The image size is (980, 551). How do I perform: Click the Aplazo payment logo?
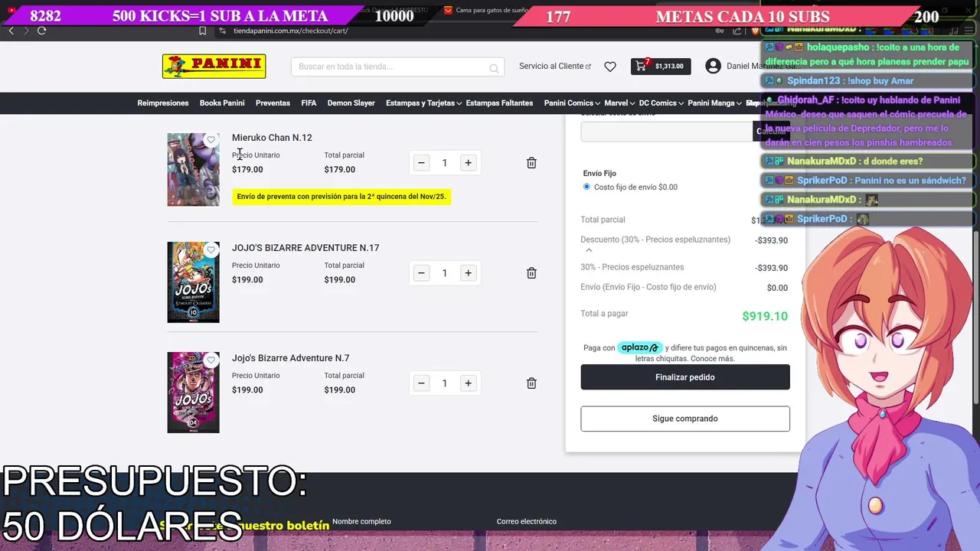pos(640,347)
